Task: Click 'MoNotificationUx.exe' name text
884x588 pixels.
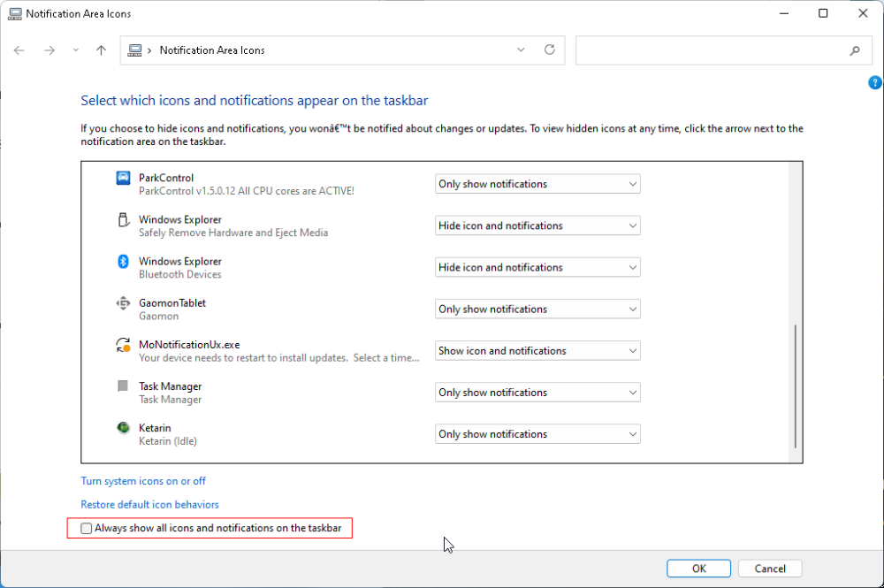Action: click(x=189, y=345)
